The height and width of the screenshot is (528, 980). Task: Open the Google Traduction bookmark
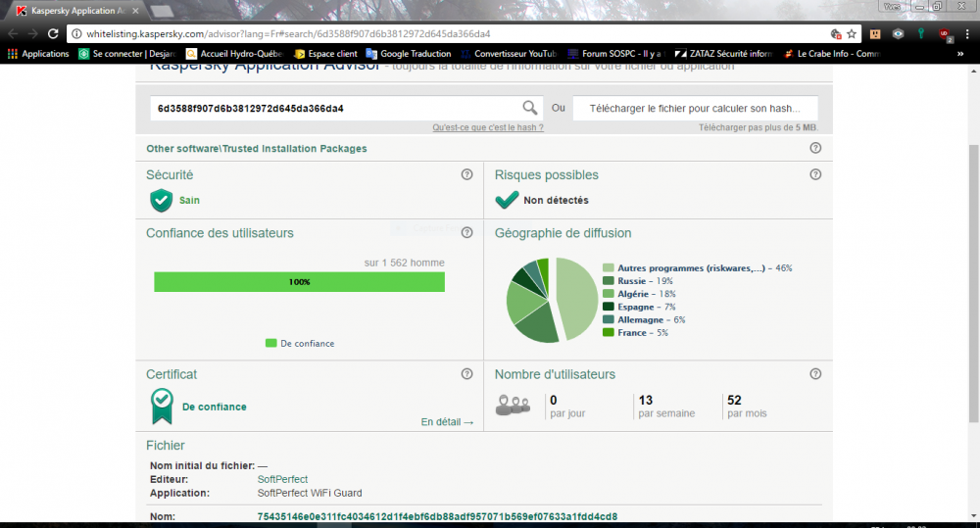click(409, 54)
